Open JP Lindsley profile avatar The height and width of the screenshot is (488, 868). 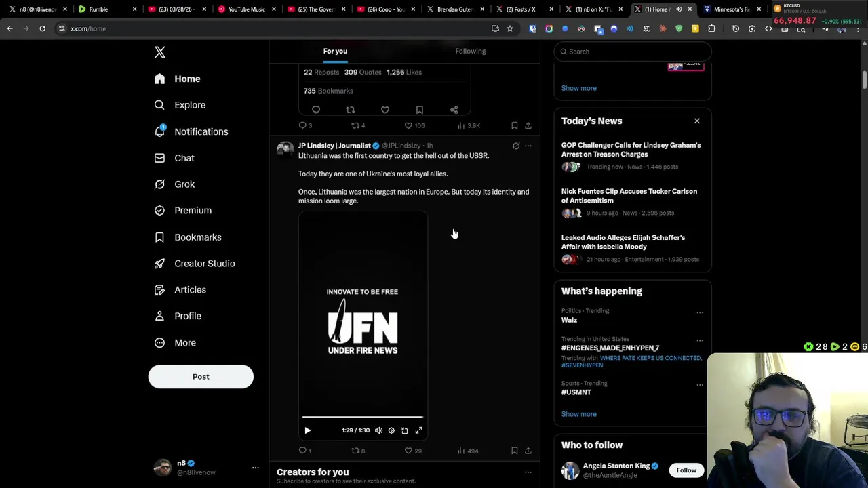point(285,148)
